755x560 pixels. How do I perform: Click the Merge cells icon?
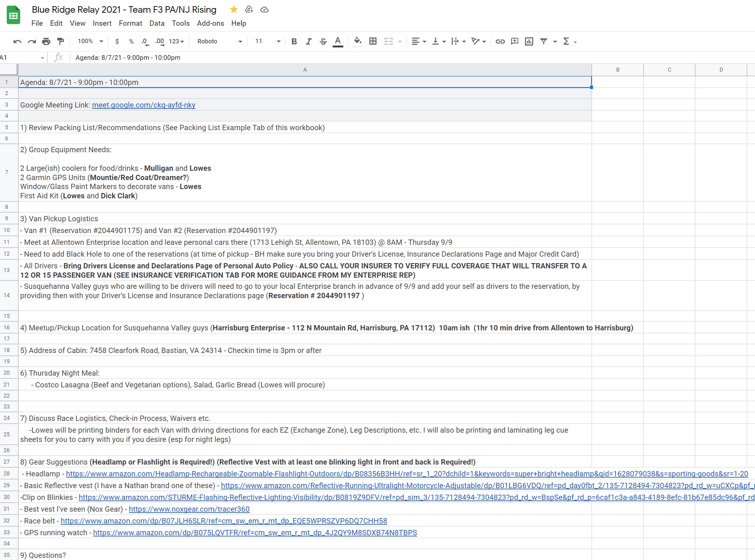[x=388, y=41]
